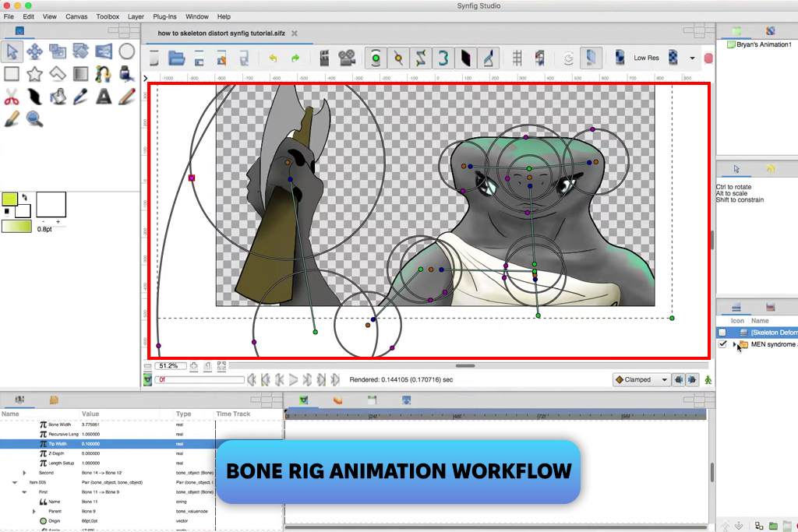Open the Layer menu
This screenshot has width=798, height=532.
[136, 16]
